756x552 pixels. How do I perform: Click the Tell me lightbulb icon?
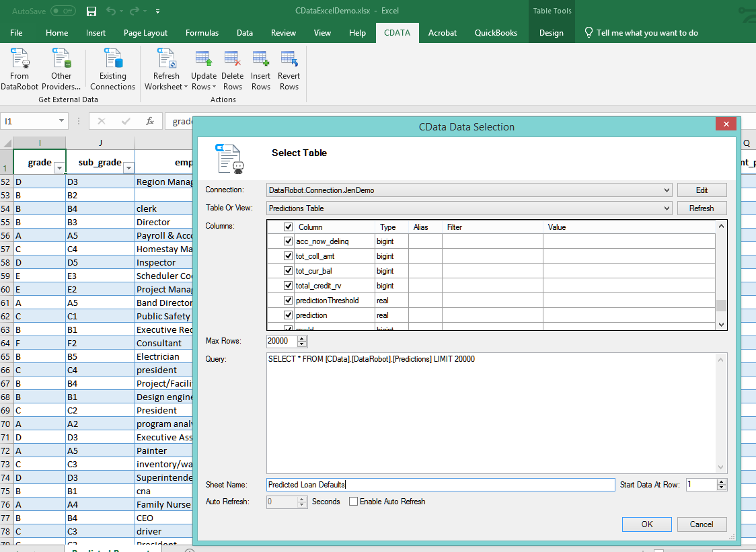(589, 32)
